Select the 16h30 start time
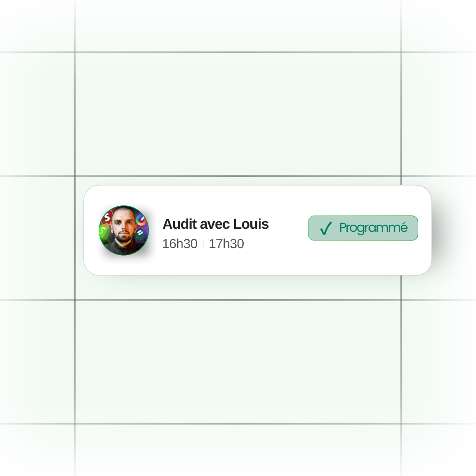 tap(180, 244)
